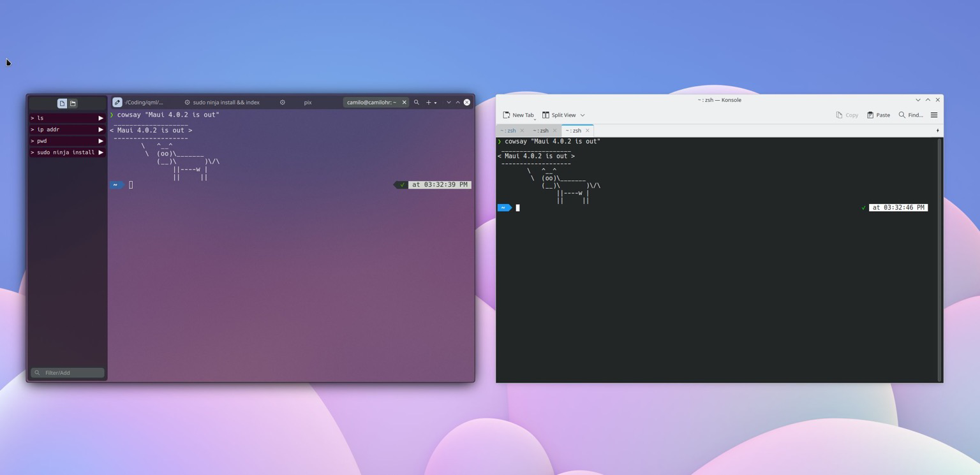Select the file view toggle in Maui sidebar
This screenshot has width=980, height=475.
coord(62,103)
